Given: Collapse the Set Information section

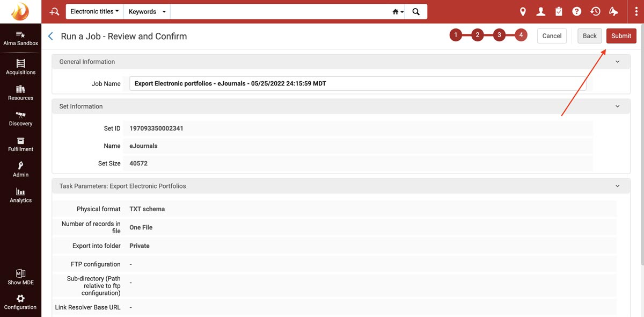Looking at the screenshot, I should [x=618, y=106].
